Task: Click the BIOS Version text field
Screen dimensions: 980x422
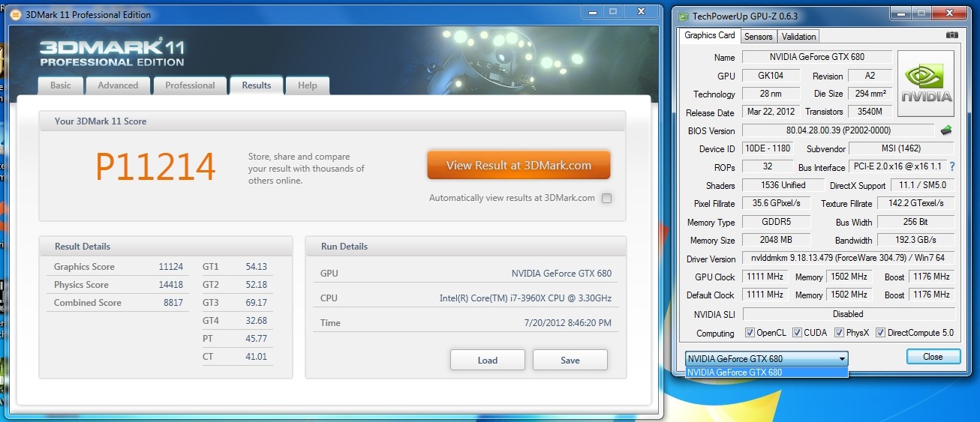Action: tap(837, 130)
